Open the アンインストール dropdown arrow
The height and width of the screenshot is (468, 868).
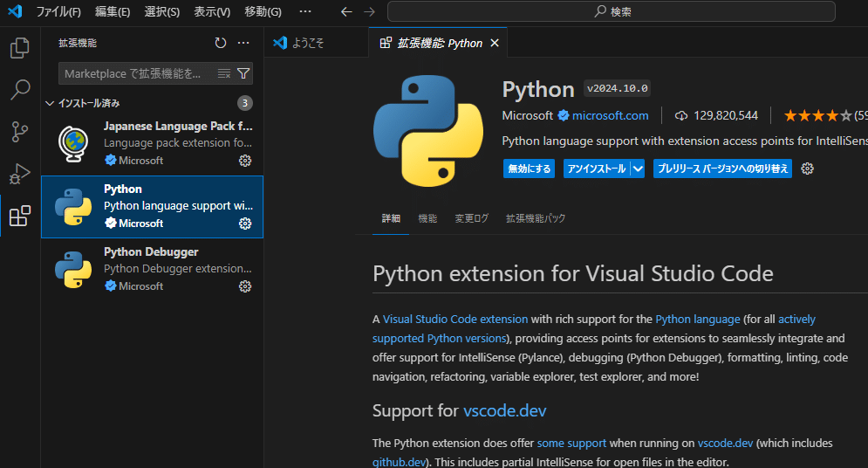coord(638,169)
